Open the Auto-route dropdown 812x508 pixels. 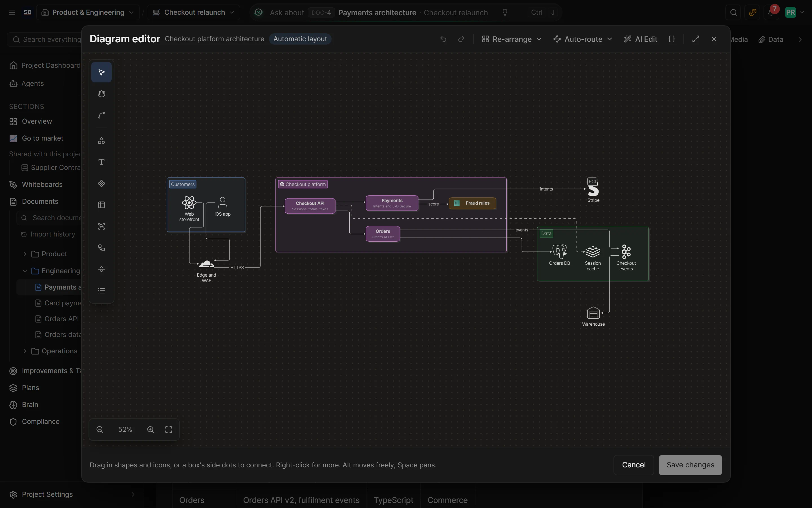point(583,39)
